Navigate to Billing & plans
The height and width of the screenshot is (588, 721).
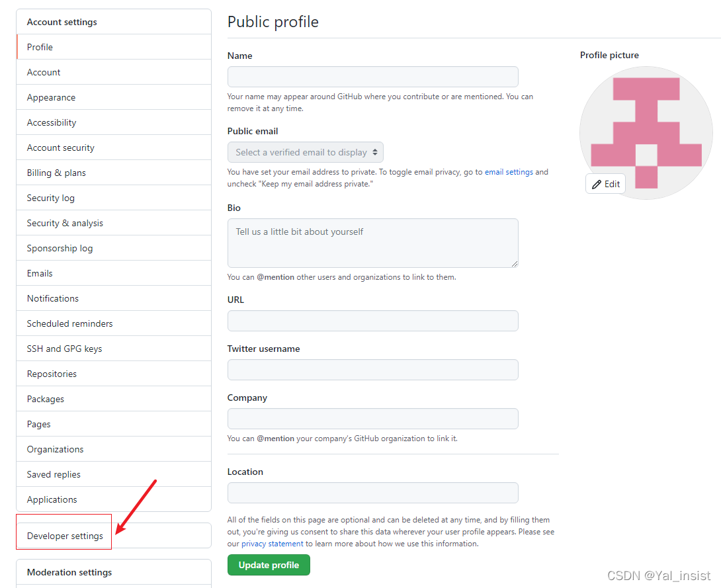[x=114, y=173]
